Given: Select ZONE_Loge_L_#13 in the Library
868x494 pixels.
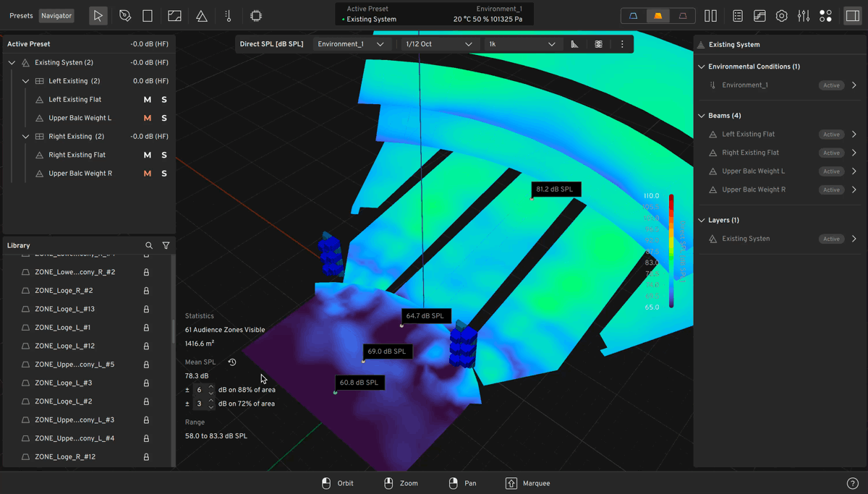Looking at the screenshot, I should 64,309.
